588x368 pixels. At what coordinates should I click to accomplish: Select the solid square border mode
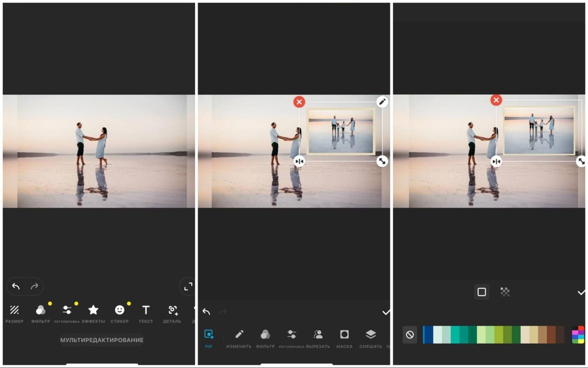tap(482, 292)
